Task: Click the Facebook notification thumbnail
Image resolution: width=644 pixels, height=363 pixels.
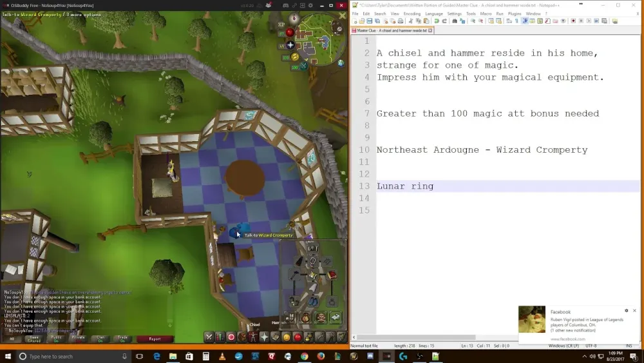Action: pyautogui.click(x=532, y=319)
